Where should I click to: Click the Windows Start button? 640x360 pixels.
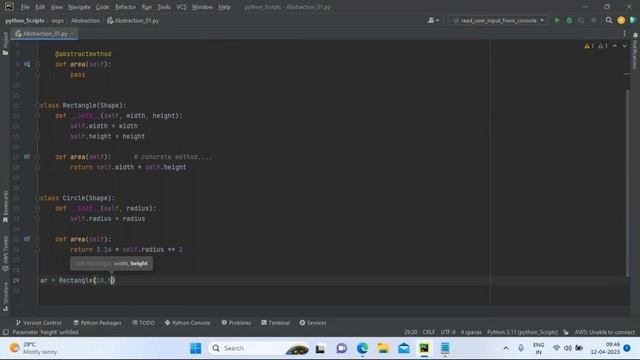click(196, 348)
